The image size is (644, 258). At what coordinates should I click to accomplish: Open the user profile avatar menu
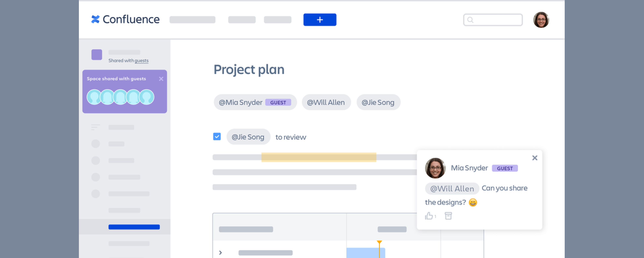click(541, 20)
